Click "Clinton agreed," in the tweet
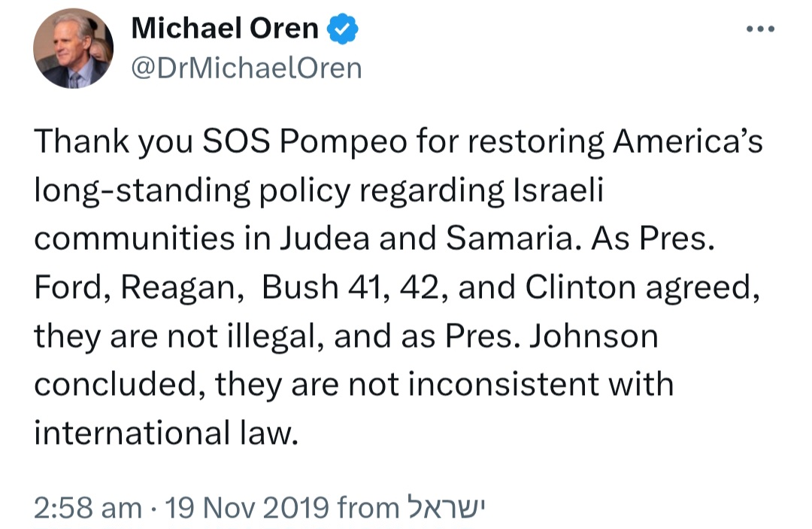Viewport: 812px width, 529px height. tap(643, 287)
